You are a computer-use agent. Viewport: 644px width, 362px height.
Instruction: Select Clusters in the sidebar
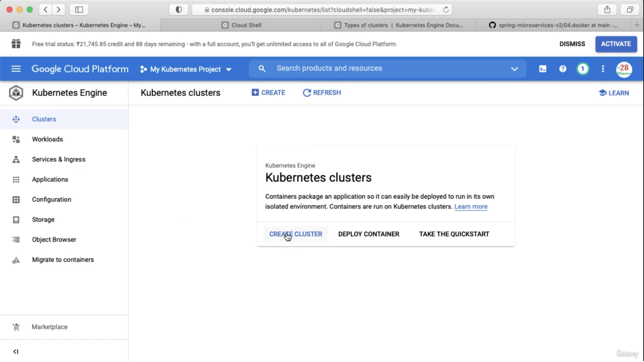point(64,119)
